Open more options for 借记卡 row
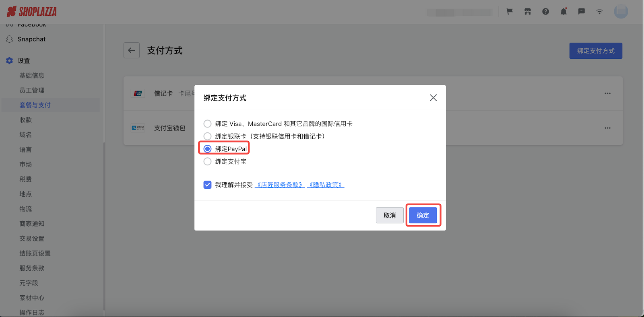Image resolution: width=644 pixels, height=317 pixels. click(x=607, y=93)
